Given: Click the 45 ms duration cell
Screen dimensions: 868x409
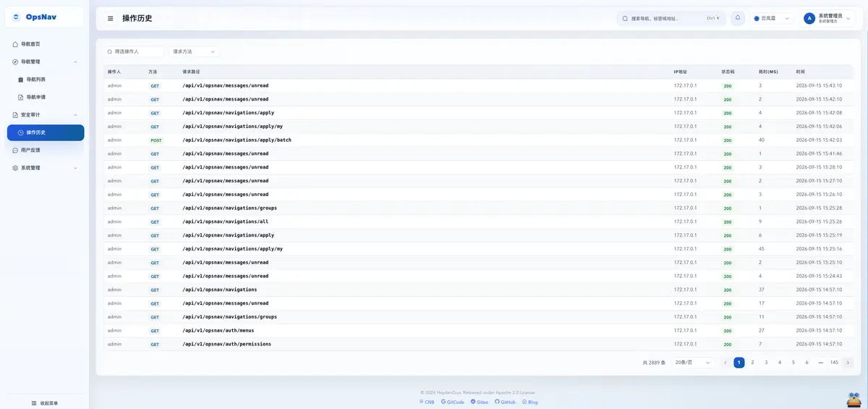Looking at the screenshot, I should (762, 248).
